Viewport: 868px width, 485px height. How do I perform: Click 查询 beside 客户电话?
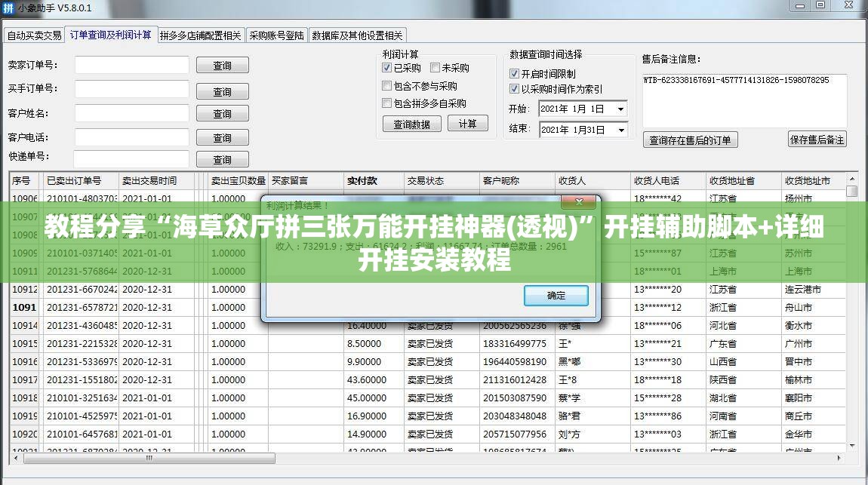(x=223, y=138)
